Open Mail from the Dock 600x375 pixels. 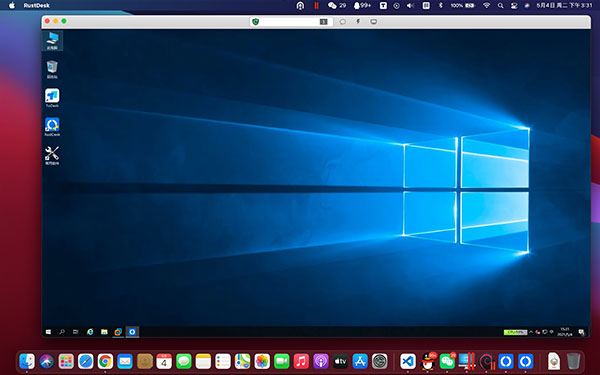tap(125, 361)
